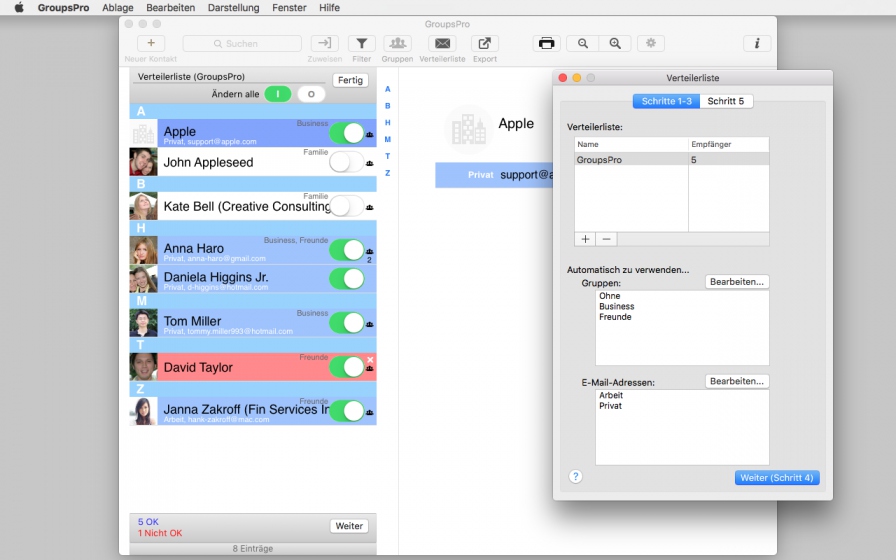The image size is (896, 560).
Task: Click group icon beside Tom Miller toggle
Action: tap(370, 324)
